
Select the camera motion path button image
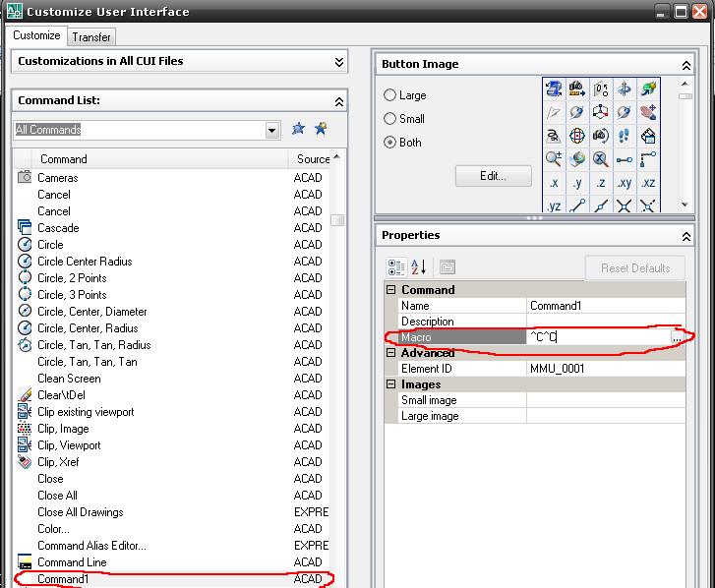point(577,88)
